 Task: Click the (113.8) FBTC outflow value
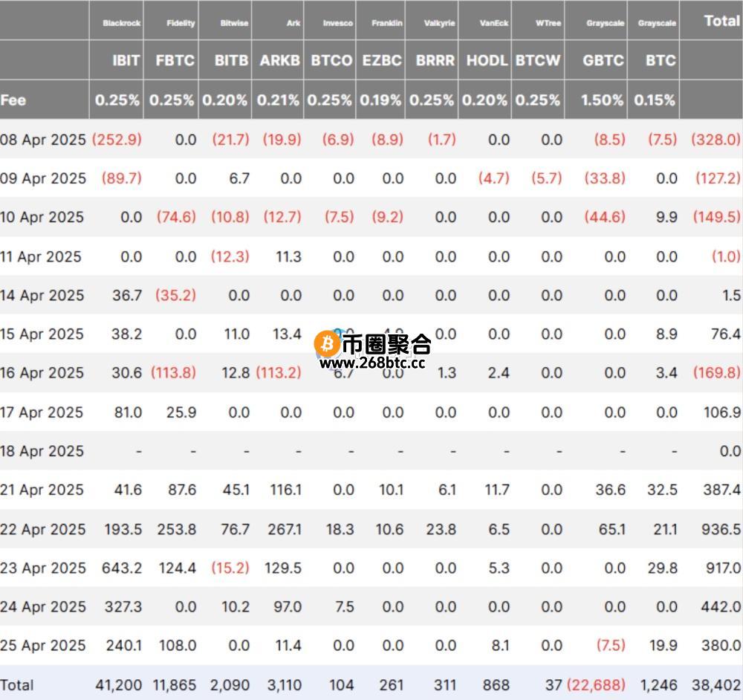(173, 374)
